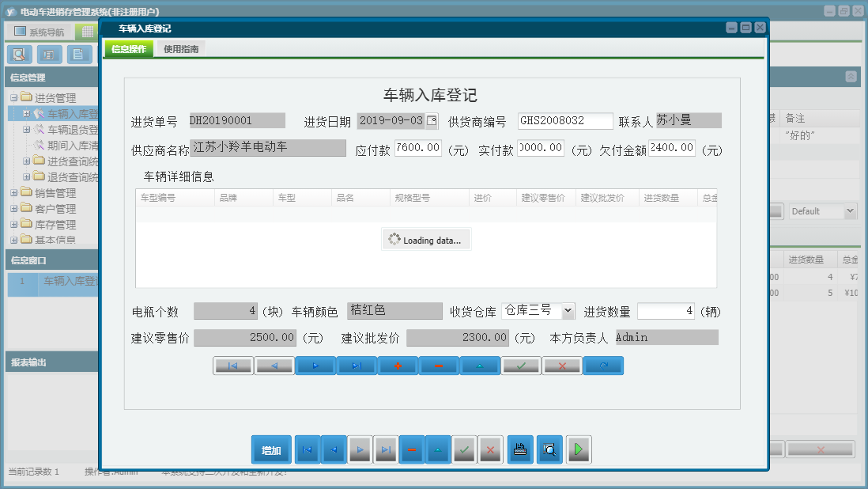This screenshot has width=868, height=489.
Task: Delete current record in main record toolbar
Action: (x=412, y=449)
